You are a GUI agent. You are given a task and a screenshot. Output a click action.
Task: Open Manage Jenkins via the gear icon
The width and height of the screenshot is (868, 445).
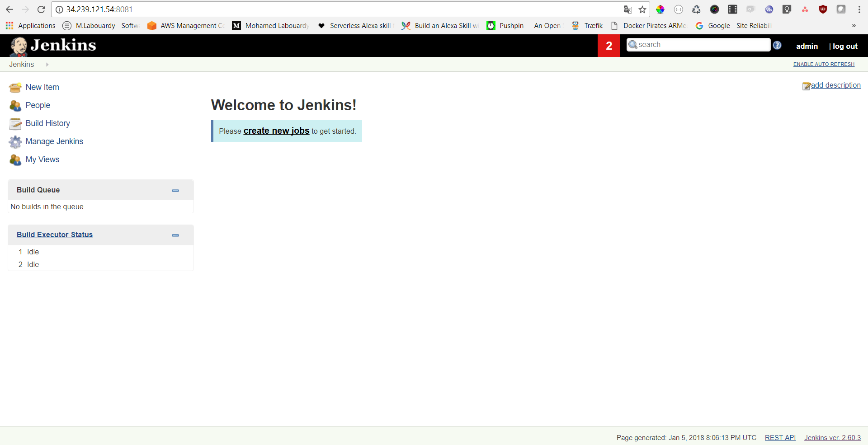tap(15, 142)
